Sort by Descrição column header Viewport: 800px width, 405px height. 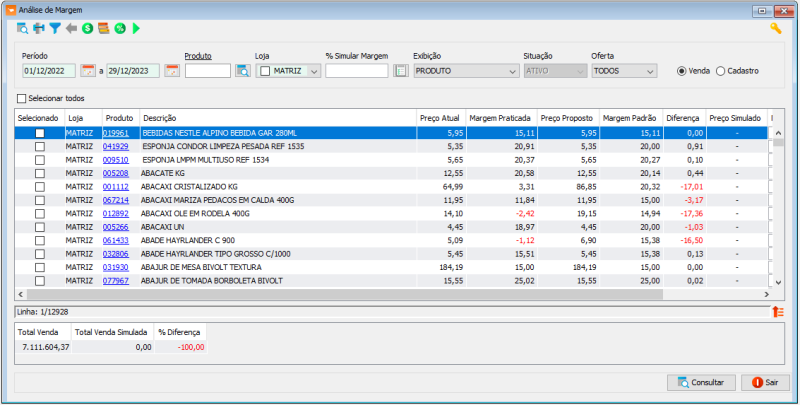pos(278,118)
